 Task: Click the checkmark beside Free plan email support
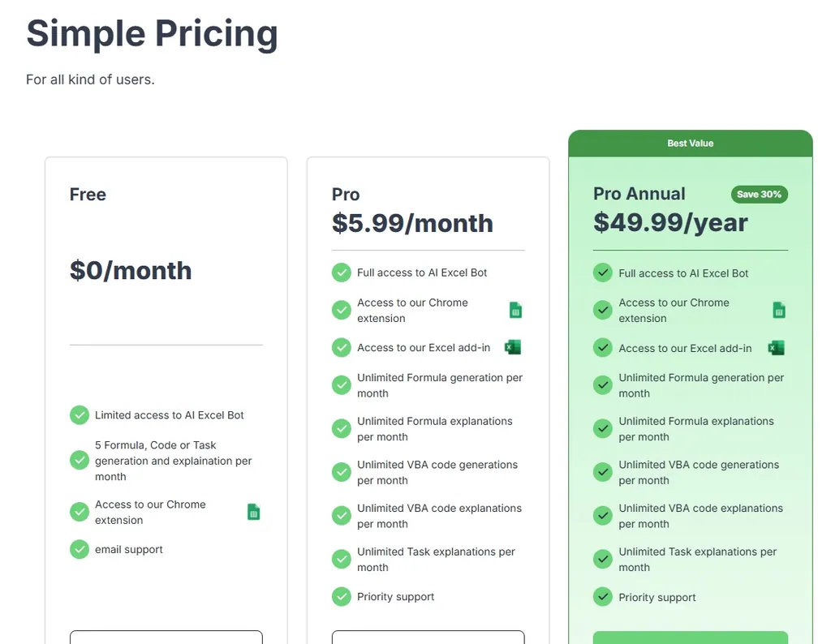coord(80,549)
